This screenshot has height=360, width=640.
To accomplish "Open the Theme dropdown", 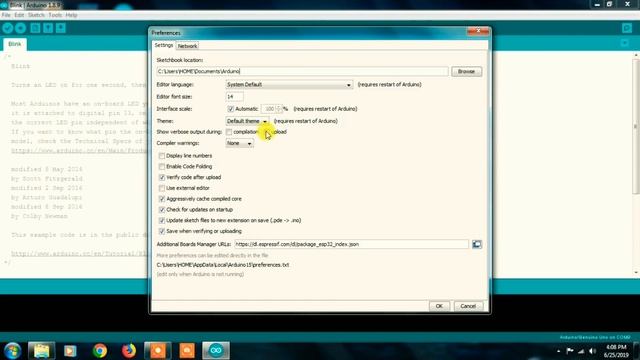I will click(247, 121).
